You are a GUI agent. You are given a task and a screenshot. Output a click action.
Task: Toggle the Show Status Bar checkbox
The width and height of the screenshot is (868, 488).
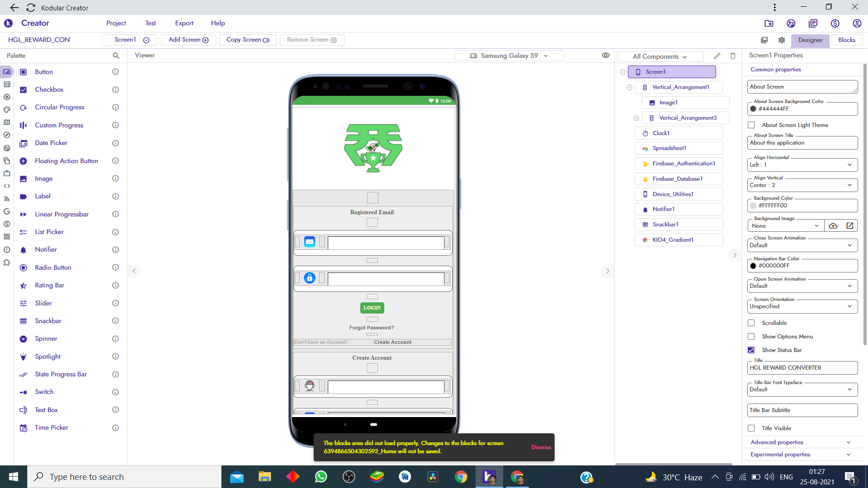click(751, 350)
